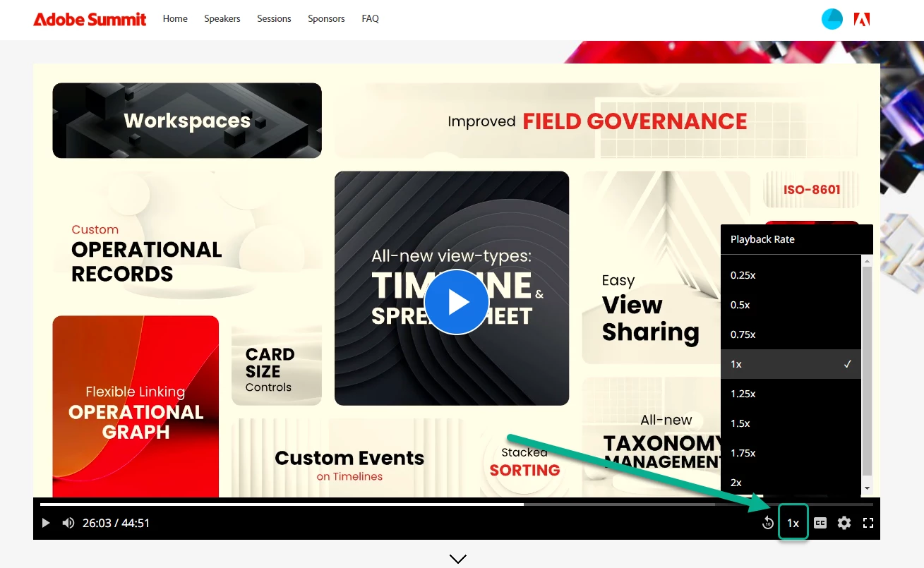
Task: Click scroll-up arrow of rate menu
Action: pyautogui.click(x=867, y=261)
